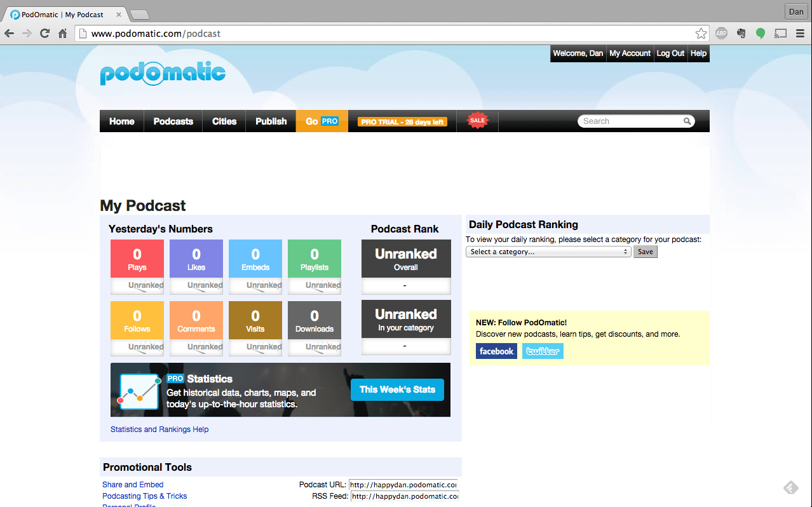
Task: Open the Chrome hamburger menu
Action: (x=800, y=34)
